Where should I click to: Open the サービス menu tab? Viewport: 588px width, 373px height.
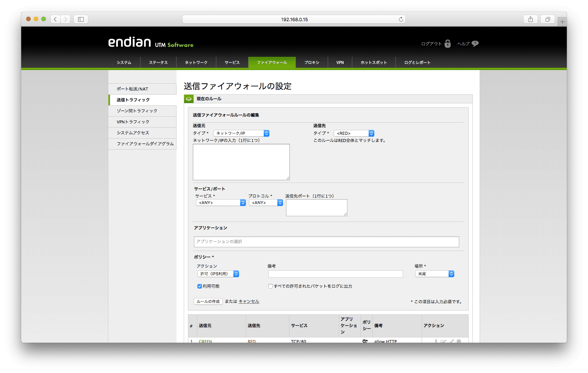tap(232, 62)
